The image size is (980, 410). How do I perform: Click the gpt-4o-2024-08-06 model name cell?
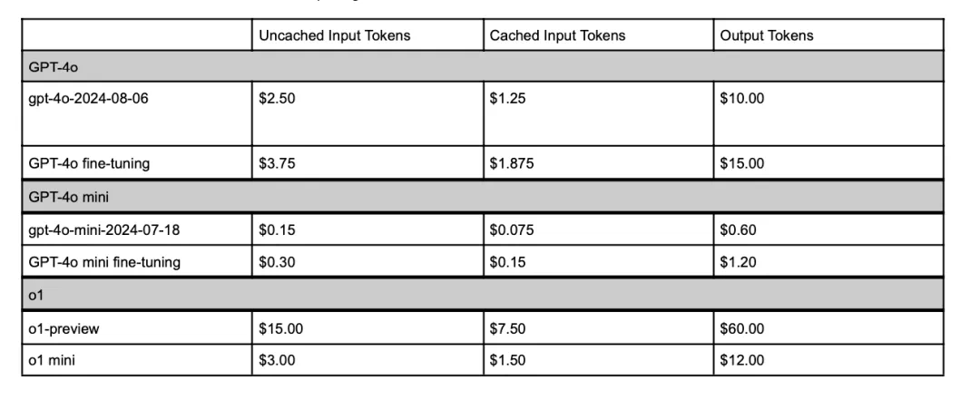(89, 99)
